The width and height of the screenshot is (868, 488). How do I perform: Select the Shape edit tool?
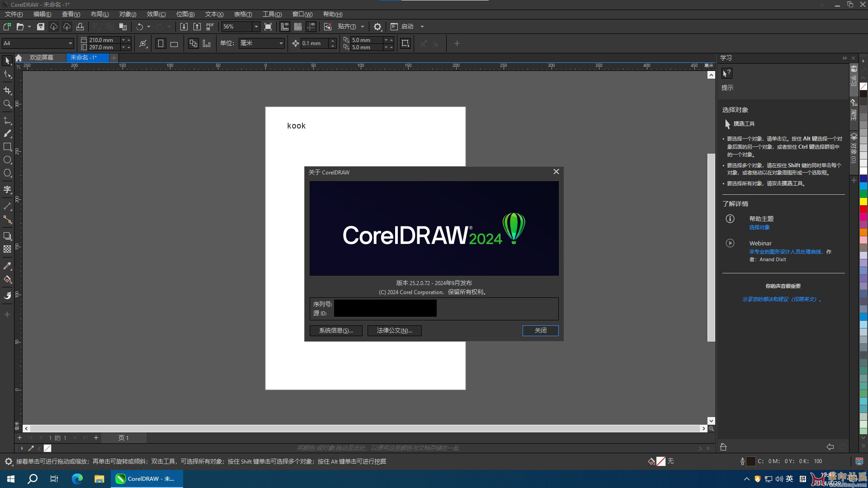coord(7,75)
